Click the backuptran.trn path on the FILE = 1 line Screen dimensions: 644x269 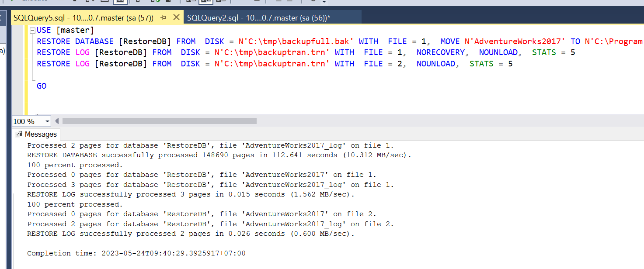[x=272, y=52]
